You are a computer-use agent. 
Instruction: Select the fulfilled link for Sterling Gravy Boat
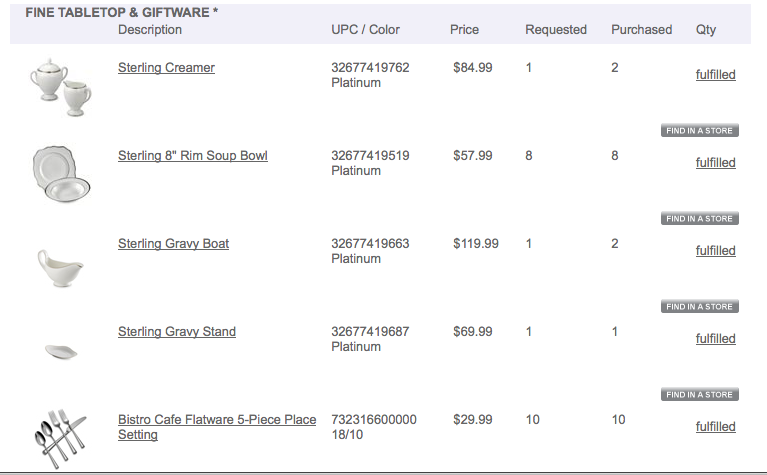coord(715,251)
